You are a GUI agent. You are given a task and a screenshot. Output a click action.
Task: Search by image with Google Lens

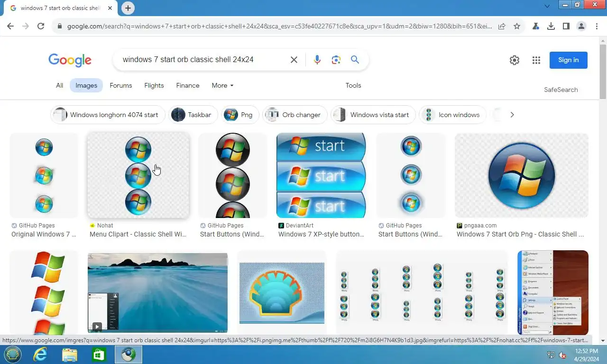point(336,60)
